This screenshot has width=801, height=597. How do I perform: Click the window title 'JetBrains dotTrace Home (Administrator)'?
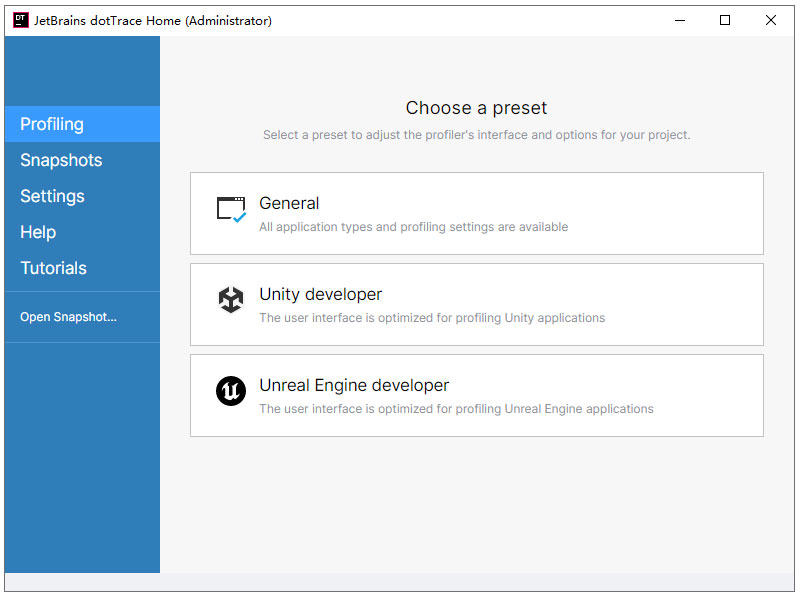[x=153, y=20]
